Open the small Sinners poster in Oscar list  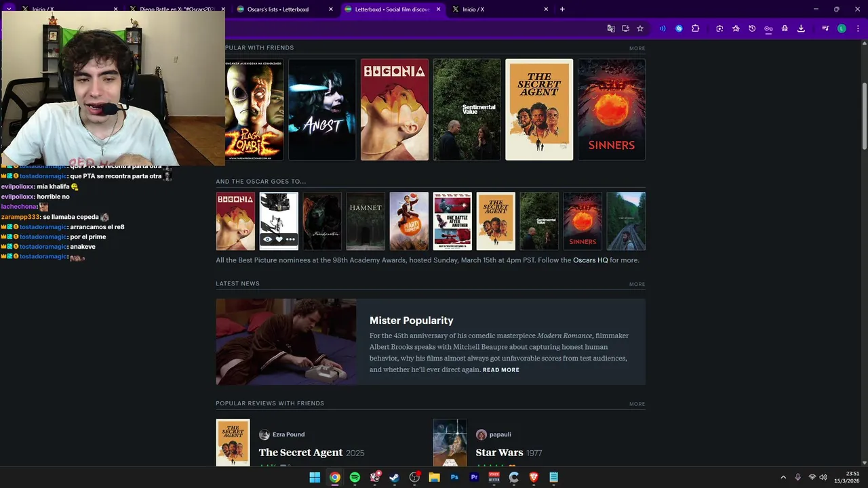point(583,221)
